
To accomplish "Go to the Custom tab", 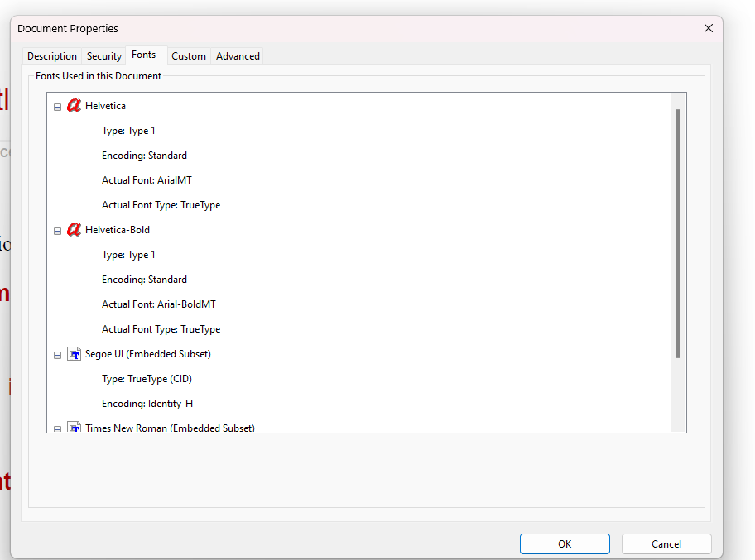I will (189, 56).
